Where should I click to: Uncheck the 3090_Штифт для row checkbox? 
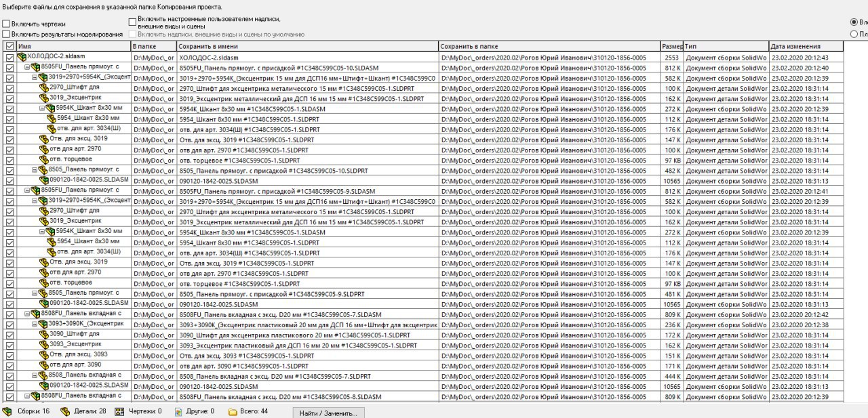9,335
